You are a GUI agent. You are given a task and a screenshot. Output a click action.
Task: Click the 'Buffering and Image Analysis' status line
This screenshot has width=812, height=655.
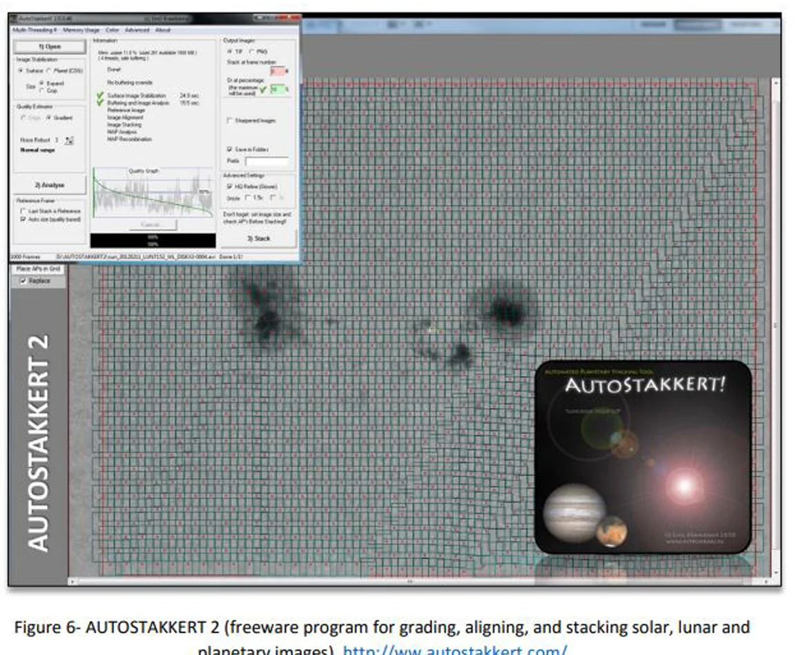(x=138, y=103)
